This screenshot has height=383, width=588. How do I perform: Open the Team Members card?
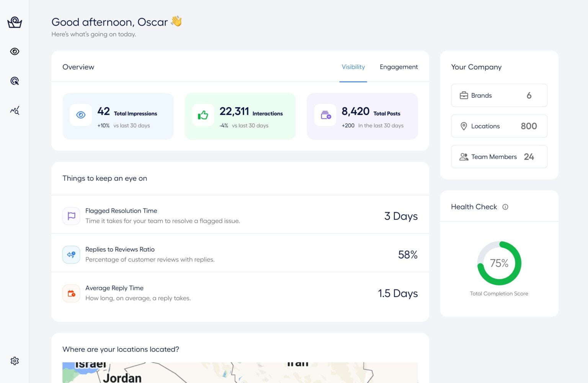point(499,157)
